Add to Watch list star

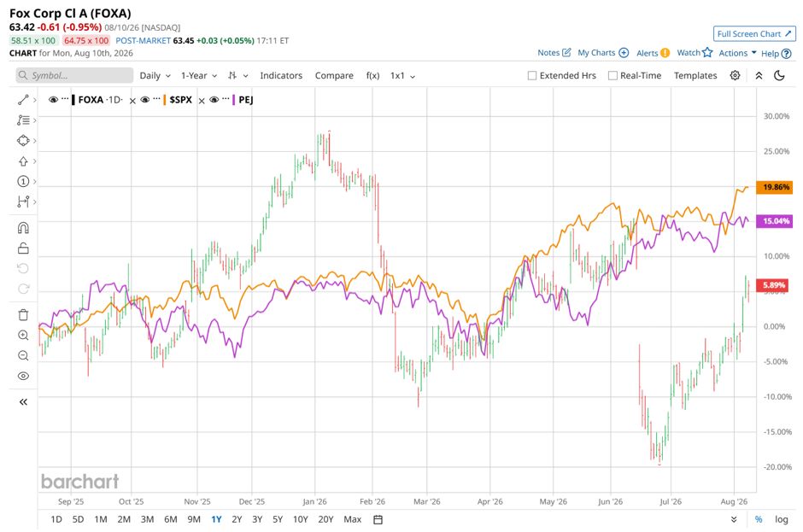coord(695,53)
